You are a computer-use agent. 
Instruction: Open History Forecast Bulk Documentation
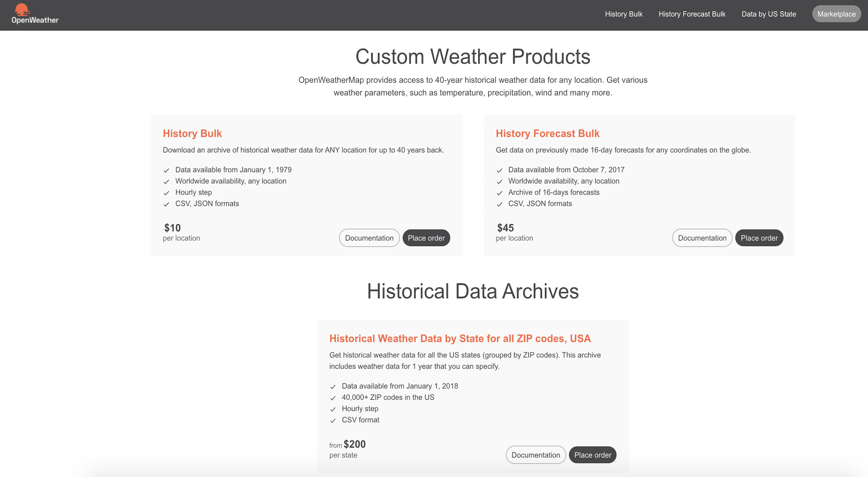(702, 238)
